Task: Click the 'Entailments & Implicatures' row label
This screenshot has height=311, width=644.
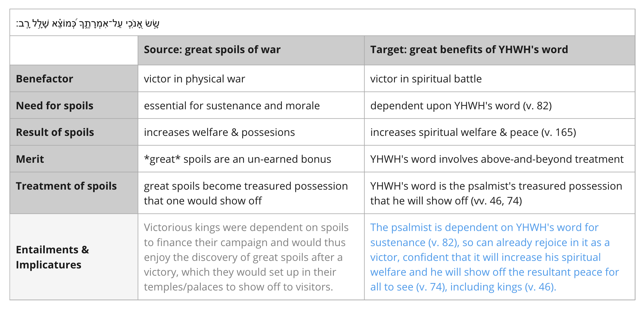Action: (x=53, y=257)
